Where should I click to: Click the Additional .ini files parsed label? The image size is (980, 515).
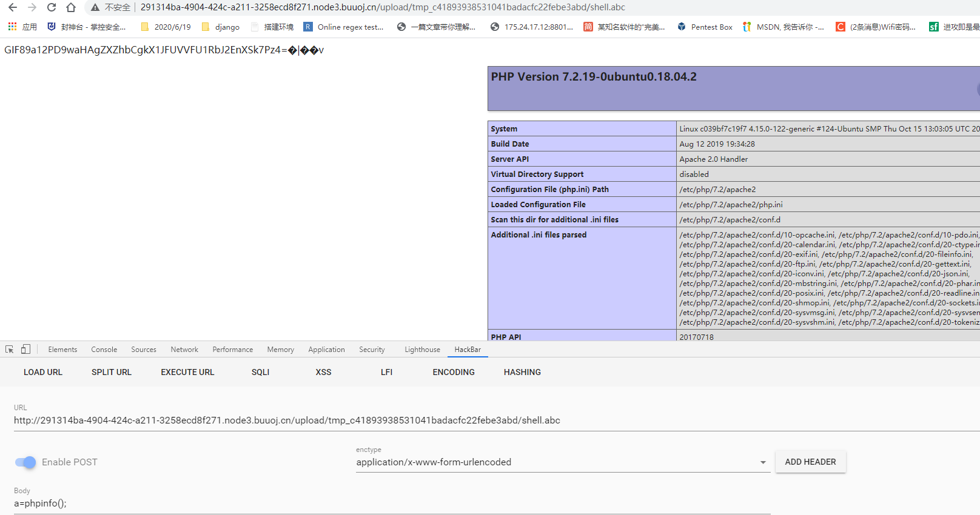click(539, 235)
